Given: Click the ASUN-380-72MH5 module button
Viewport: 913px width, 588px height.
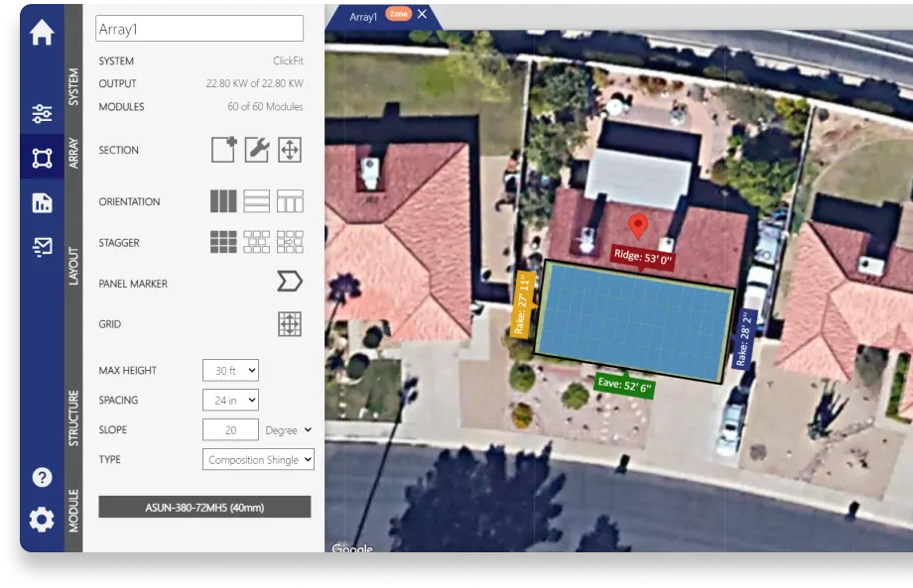Looking at the screenshot, I should tap(204, 508).
